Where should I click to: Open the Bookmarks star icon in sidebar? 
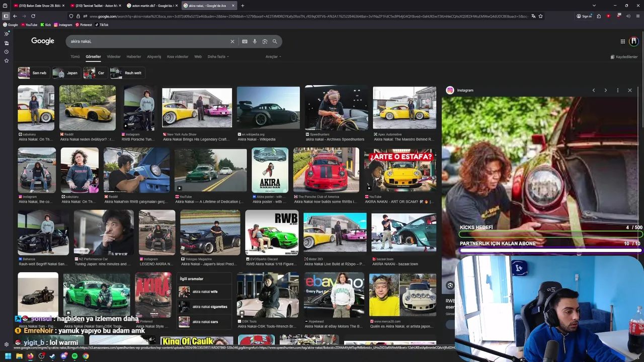[x=6, y=61]
